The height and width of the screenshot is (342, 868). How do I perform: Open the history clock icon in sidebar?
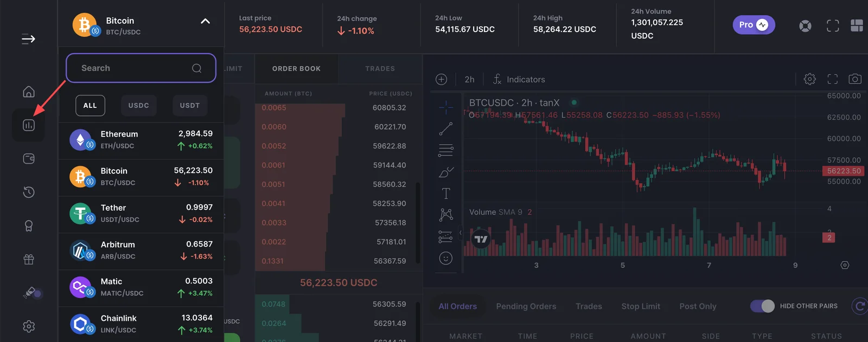tap(29, 192)
